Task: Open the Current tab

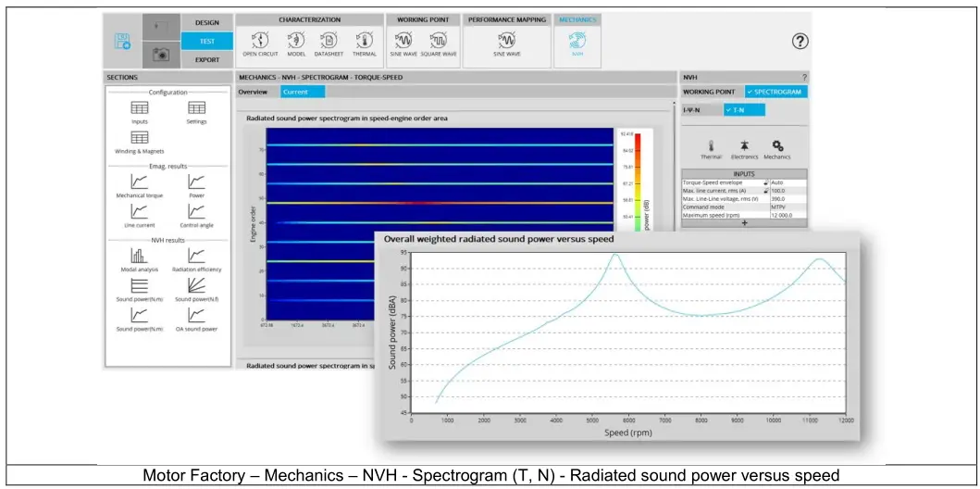Action: tap(302, 92)
